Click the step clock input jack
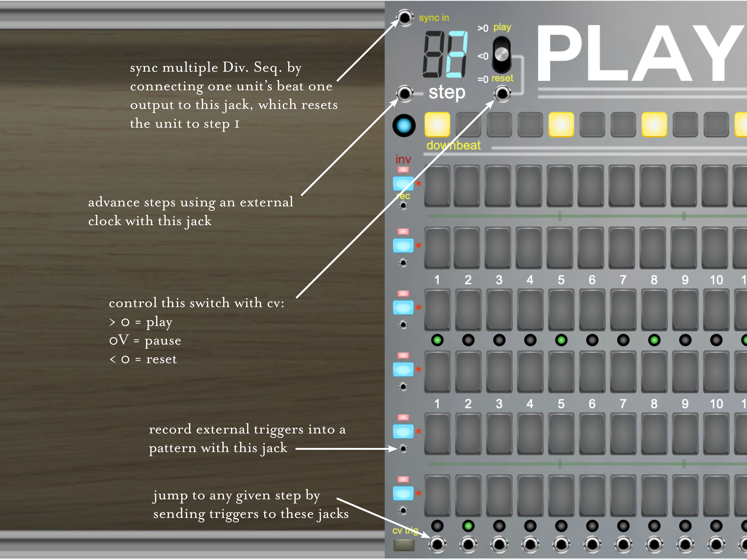Image resolution: width=747 pixels, height=560 pixels. (x=404, y=93)
